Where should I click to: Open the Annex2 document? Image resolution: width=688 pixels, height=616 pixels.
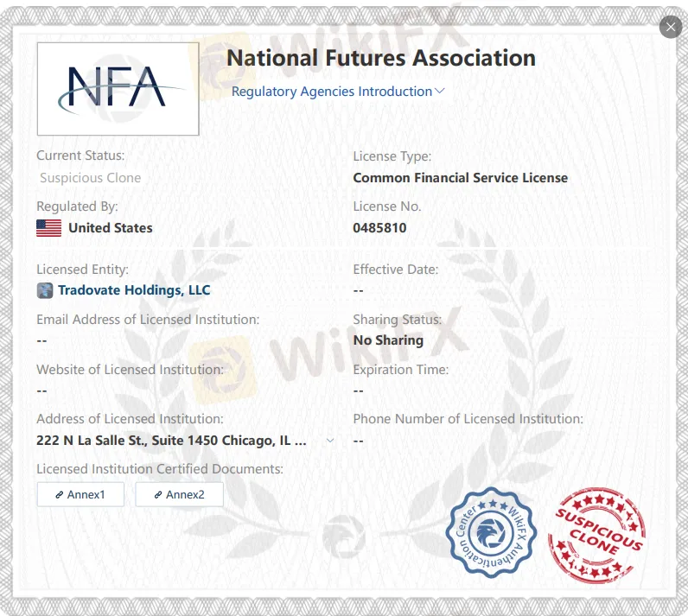[x=179, y=494]
